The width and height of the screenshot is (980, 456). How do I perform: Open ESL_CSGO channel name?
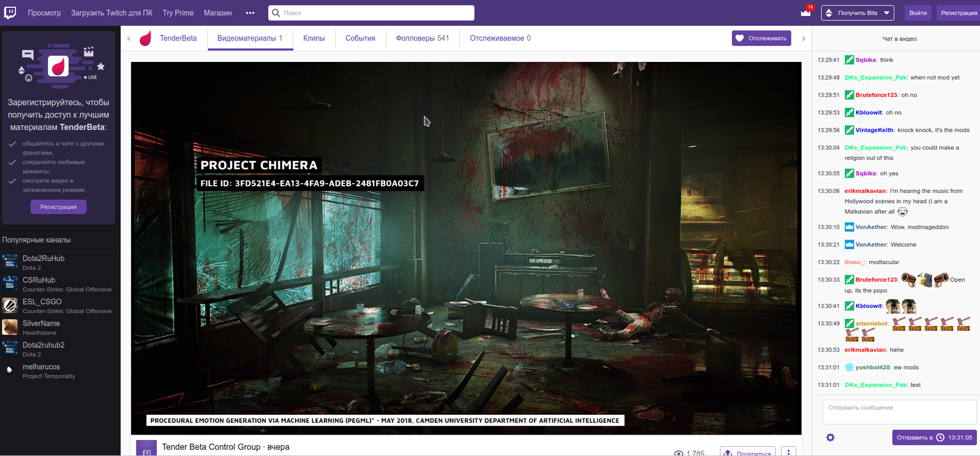42,302
